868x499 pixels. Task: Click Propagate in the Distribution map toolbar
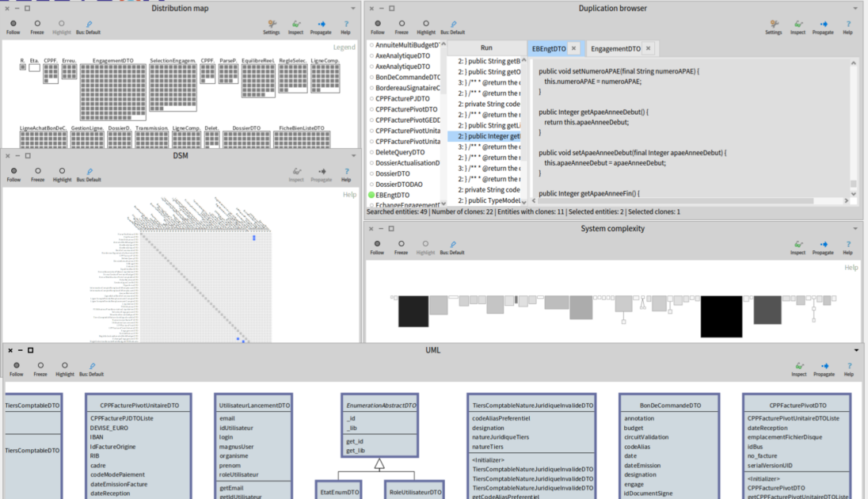tap(321, 27)
